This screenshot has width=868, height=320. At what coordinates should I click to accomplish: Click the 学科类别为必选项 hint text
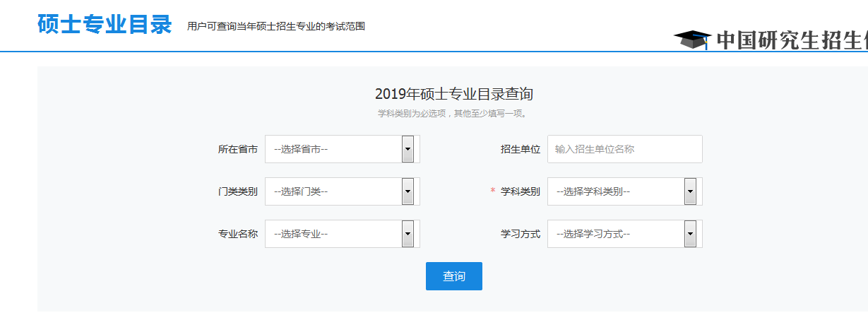tap(453, 113)
